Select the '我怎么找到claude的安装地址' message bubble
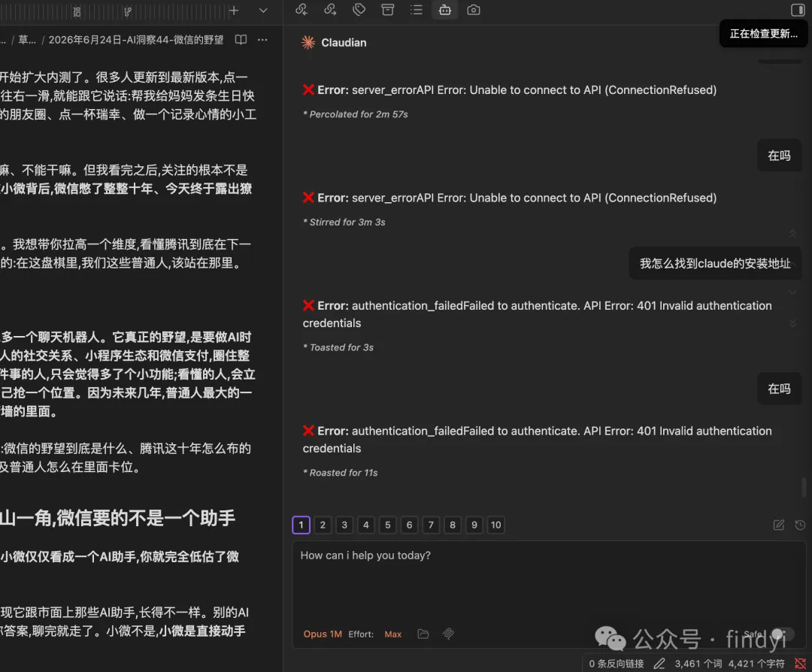Image resolution: width=812 pixels, height=672 pixels. point(715,264)
